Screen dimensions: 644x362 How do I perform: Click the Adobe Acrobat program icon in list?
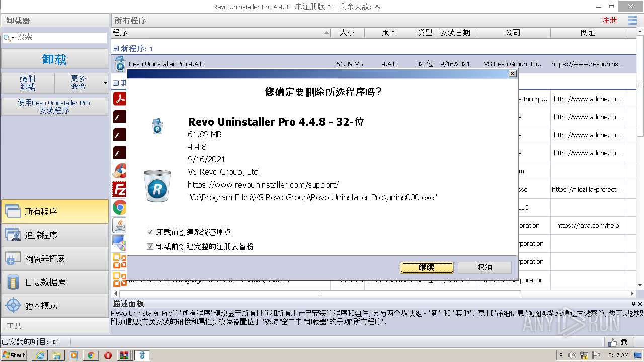119,99
